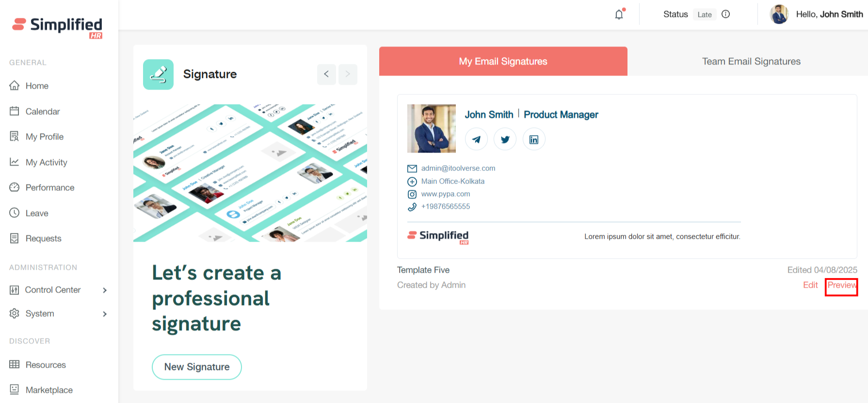The image size is (868, 403).
Task: Click John Smith's photo in signature
Action: (431, 129)
